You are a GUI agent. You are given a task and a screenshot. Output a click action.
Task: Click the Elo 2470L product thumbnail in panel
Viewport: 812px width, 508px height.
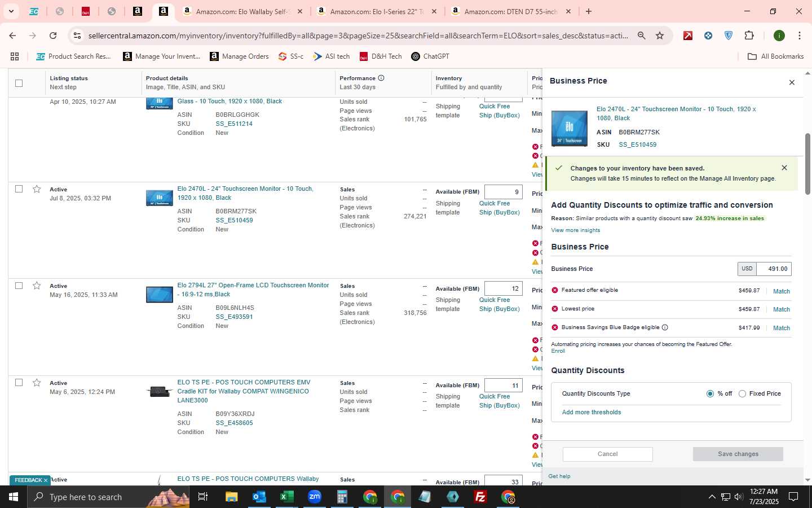[569, 128]
